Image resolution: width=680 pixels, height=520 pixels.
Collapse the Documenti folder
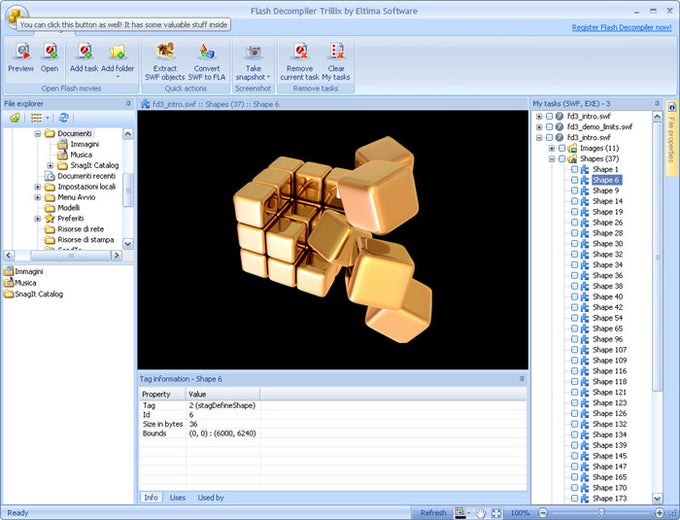point(38,133)
